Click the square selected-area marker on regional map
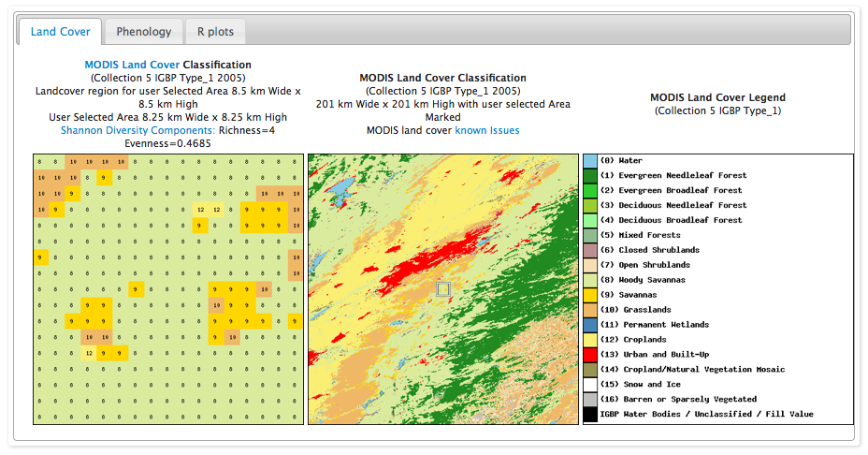Screen dimensions: 868x455 coord(443,288)
